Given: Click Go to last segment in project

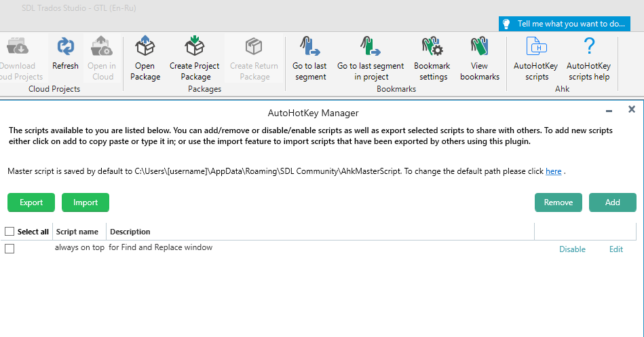Looking at the screenshot, I should point(371,58).
